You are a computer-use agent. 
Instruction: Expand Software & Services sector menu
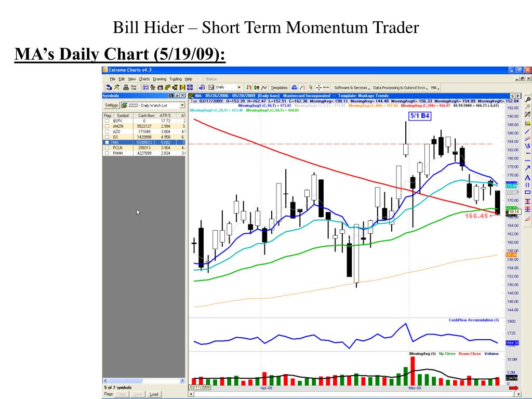352,87
